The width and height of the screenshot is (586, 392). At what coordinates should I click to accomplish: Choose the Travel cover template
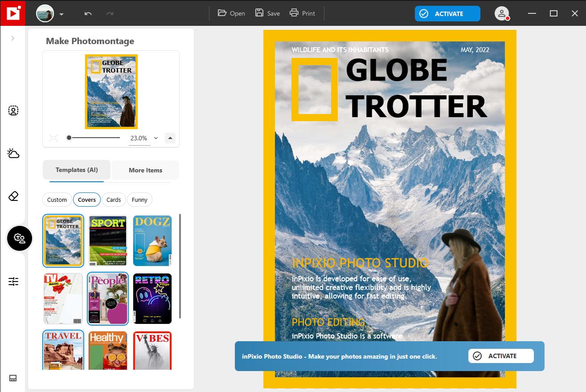tap(63, 350)
